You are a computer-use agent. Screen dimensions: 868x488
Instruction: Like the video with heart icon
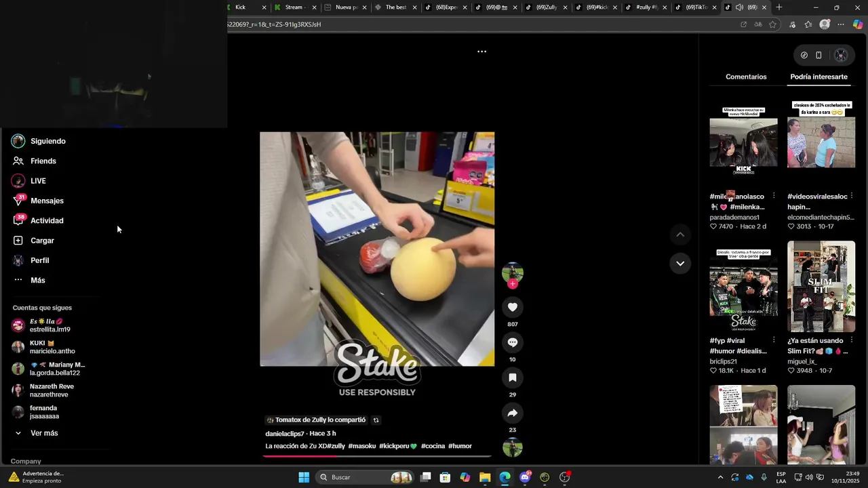513,307
